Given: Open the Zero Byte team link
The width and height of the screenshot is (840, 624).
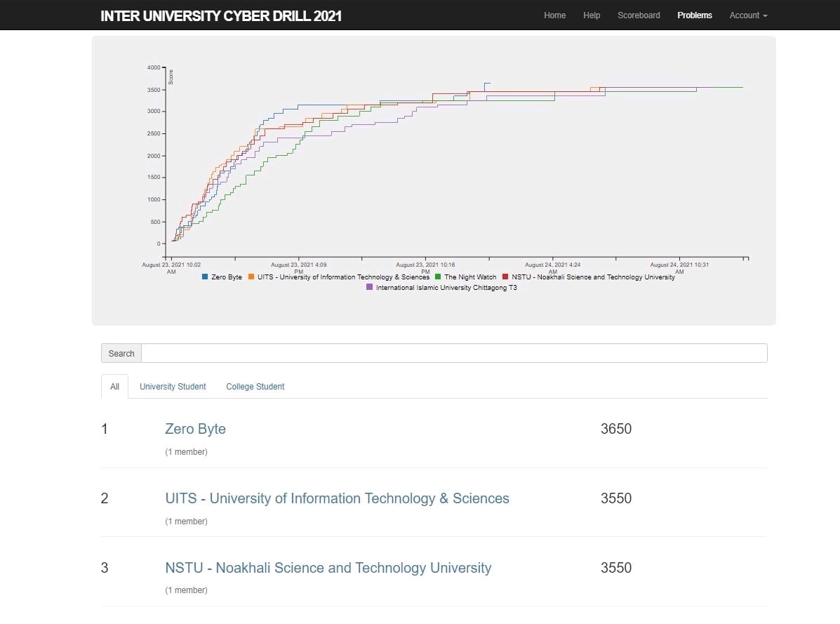Looking at the screenshot, I should point(195,428).
